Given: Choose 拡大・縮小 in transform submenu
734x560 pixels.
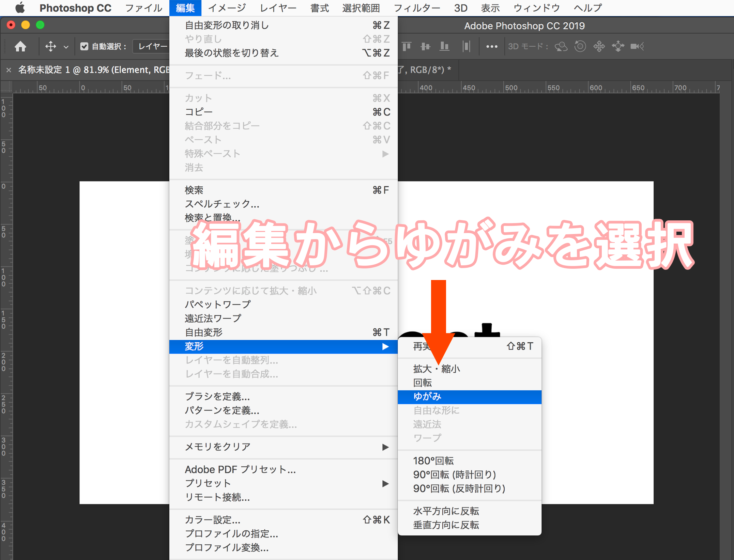Looking at the screenshot, I should click(470, 369).
